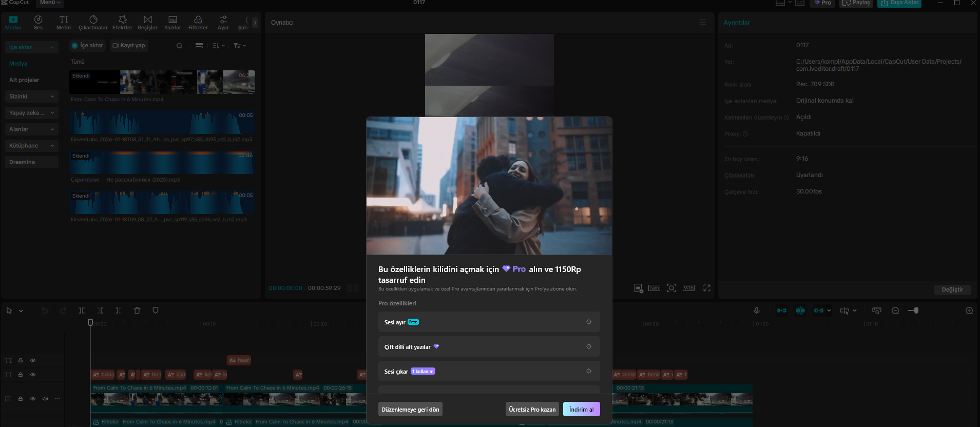Viewport: 980px width, 427px height.
Task: Toggle clip linkage on timeline
Action: (819, 310)
